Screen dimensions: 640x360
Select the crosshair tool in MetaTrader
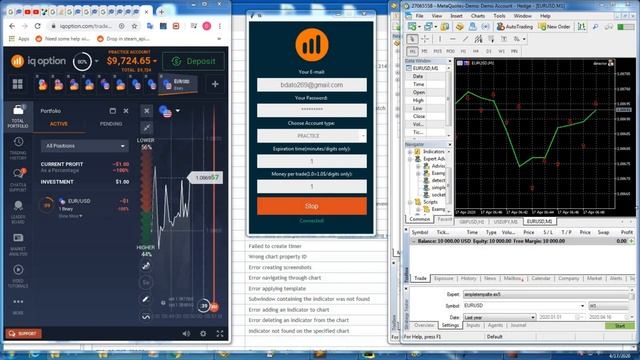coord(425,39)
